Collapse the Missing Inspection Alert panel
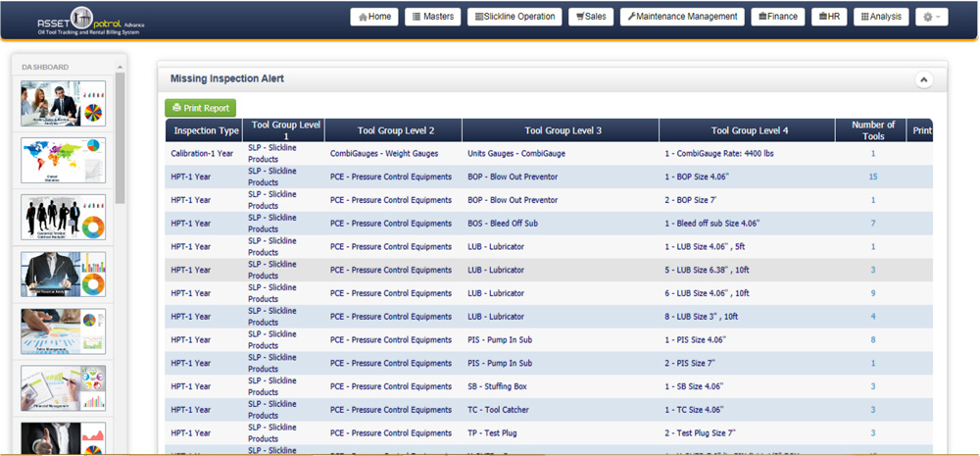Image resolution: width=980 pixels, height=456 pixels. 923,80
